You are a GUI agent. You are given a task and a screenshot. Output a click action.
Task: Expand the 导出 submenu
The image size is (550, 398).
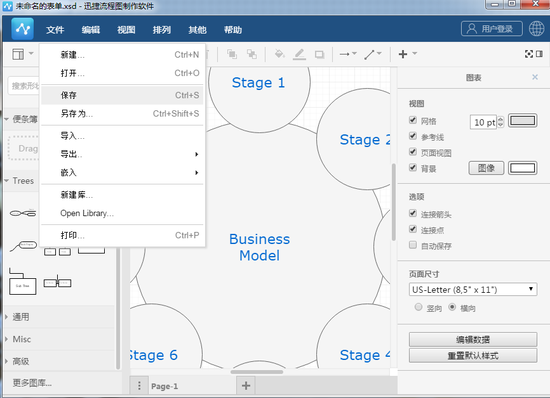coord(122,154)
